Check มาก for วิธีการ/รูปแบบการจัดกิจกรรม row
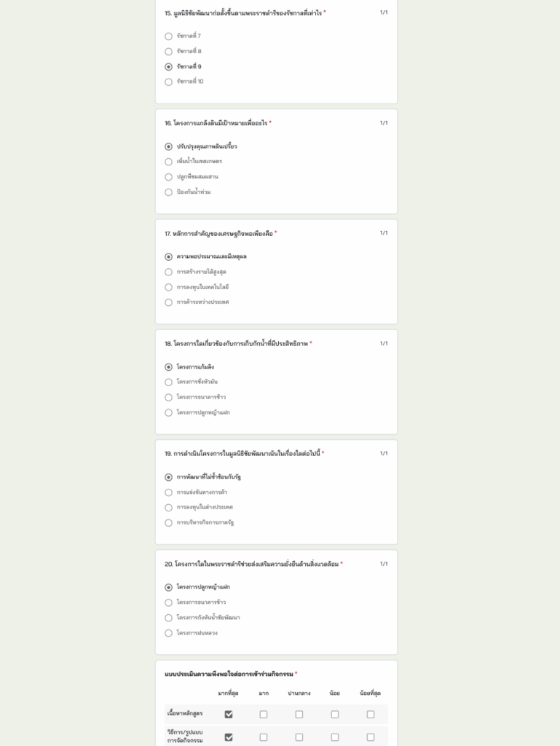The width and height of the screenshot is (560, 746). (x=264, y=737)
